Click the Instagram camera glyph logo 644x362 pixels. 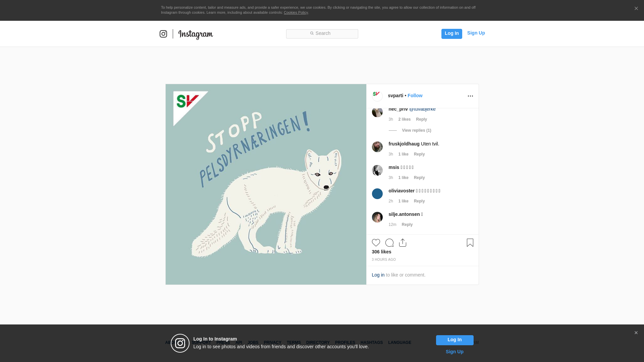pyautogui.click(x=163, y=34)
